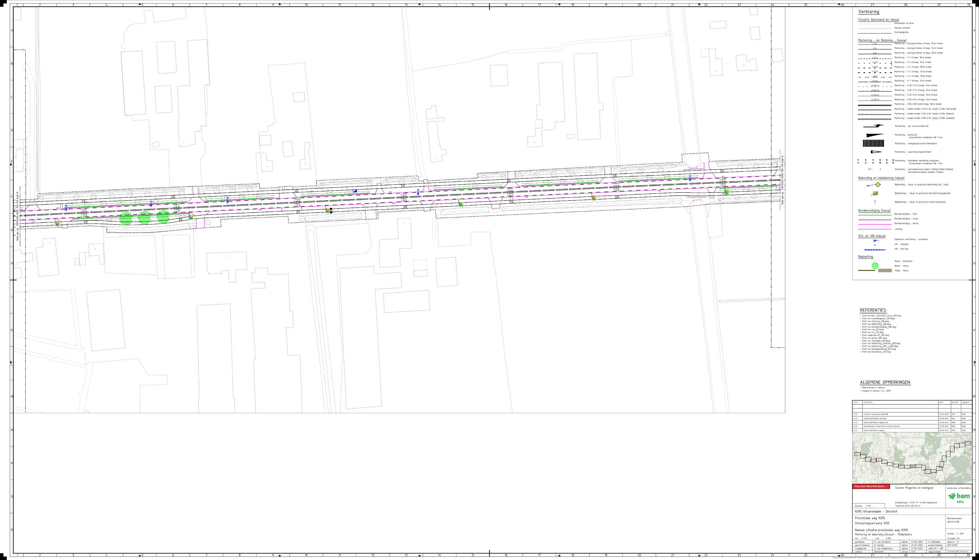Screen dimensions: 979x560
Task: Click the BAM Infra logo
Action: coord(959,498)
